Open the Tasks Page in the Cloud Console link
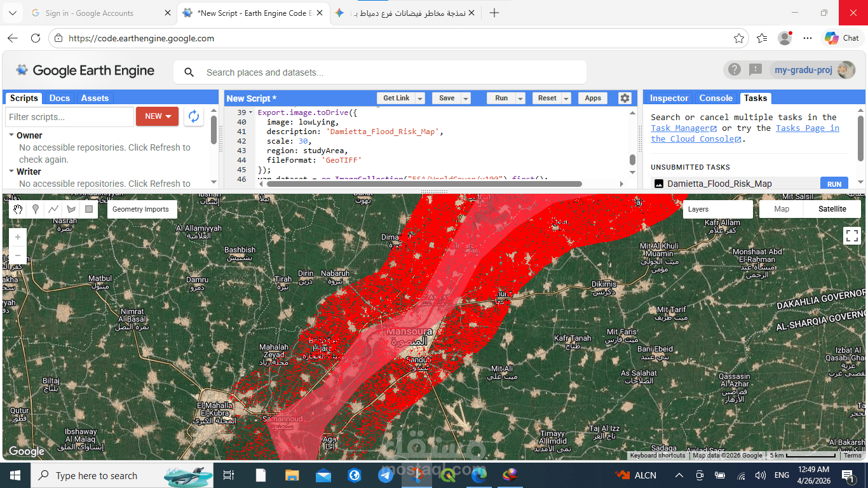 pyautogui.click(x=745, y=133)
